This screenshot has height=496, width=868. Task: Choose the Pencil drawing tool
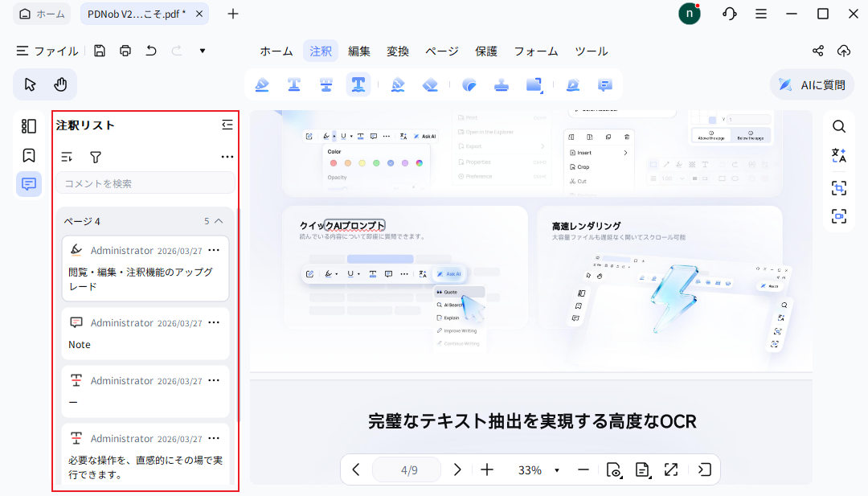point(397,84)
